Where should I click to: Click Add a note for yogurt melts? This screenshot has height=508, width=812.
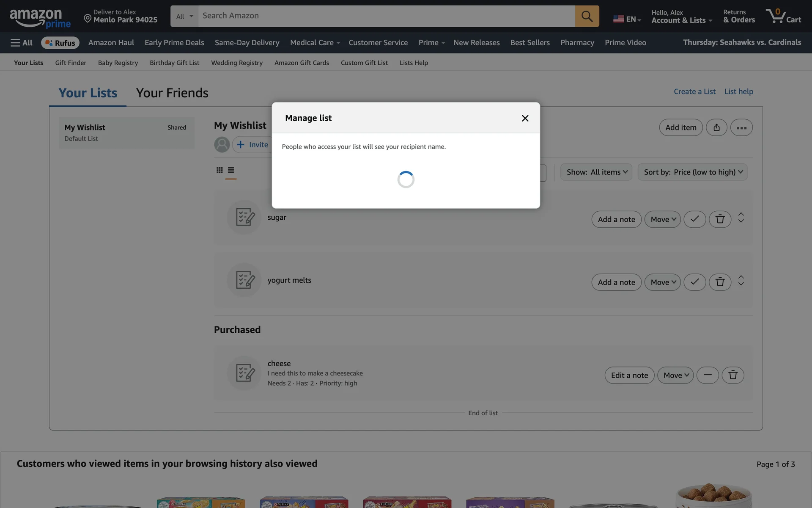[x=616, y=282]
